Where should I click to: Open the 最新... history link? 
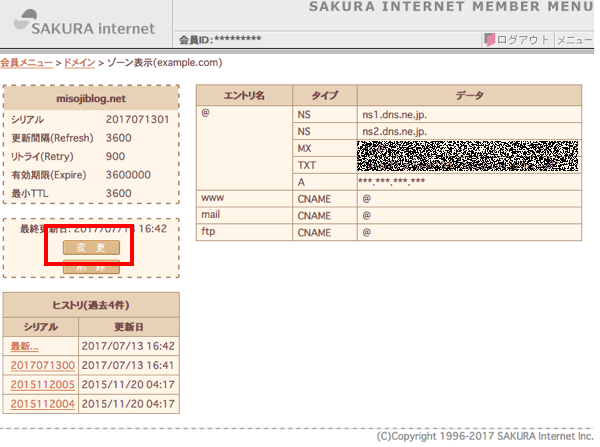click(24, 346)
